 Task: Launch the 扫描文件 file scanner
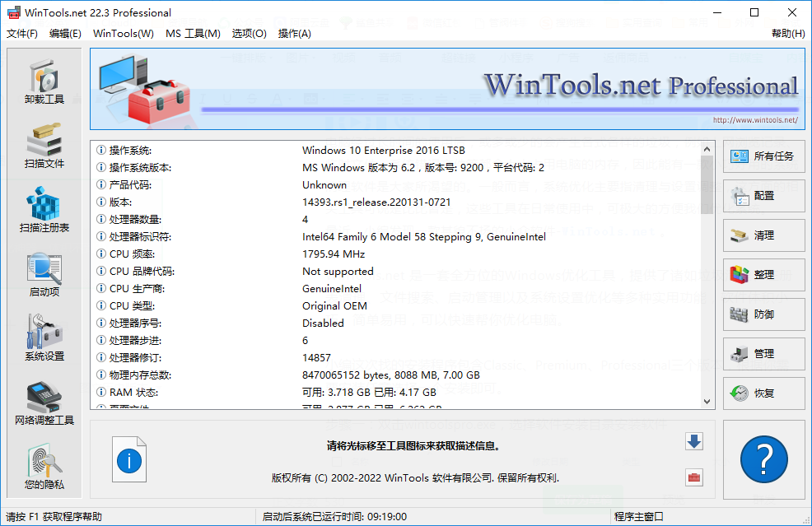pos(44,146)
